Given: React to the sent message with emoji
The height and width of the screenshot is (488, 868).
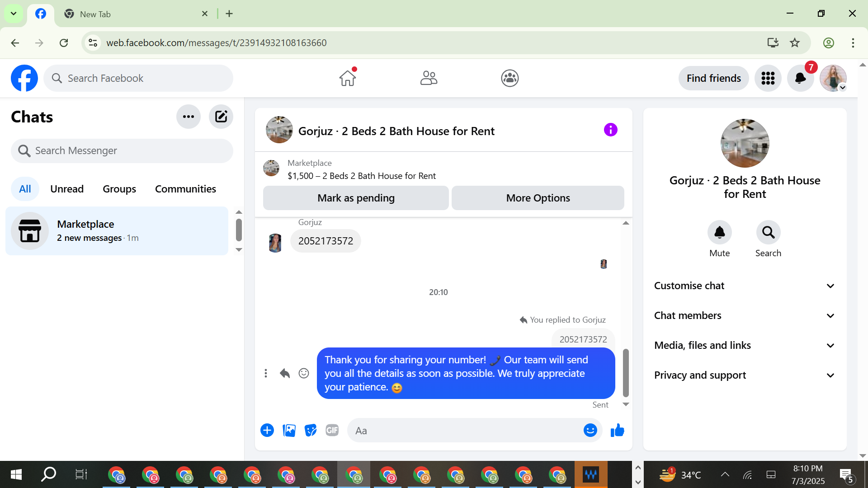Looking at the screenshot, I should pos(304,373).
